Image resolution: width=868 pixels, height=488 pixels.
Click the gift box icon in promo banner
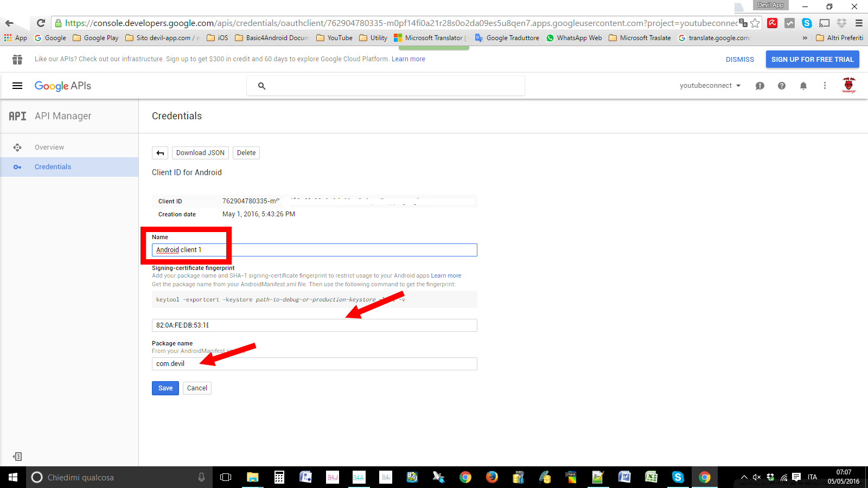pyautogui.click(x=17, y=59)
